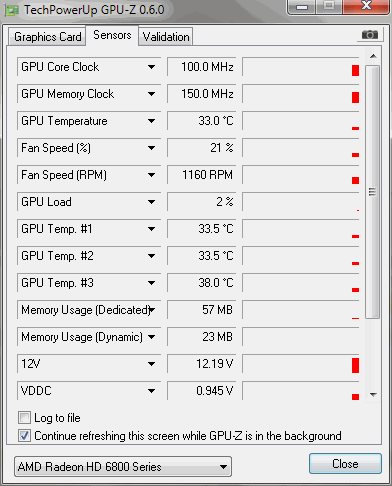392x486 pixels.
Task: Open the GPU Core Clock sensor dropdown
Action: point(151,67)
